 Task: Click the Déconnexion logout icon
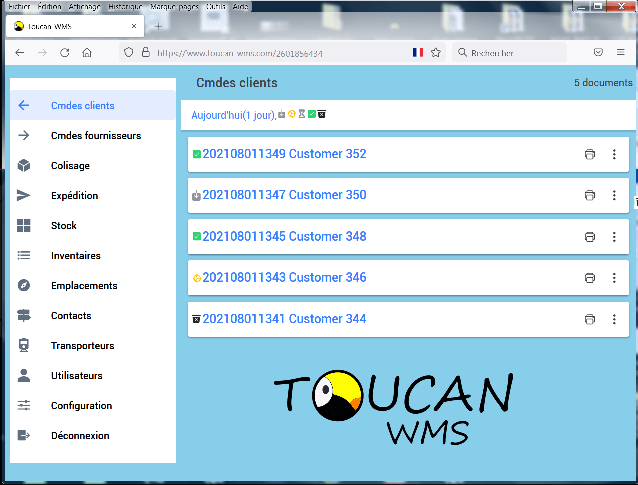click(24, 435)
